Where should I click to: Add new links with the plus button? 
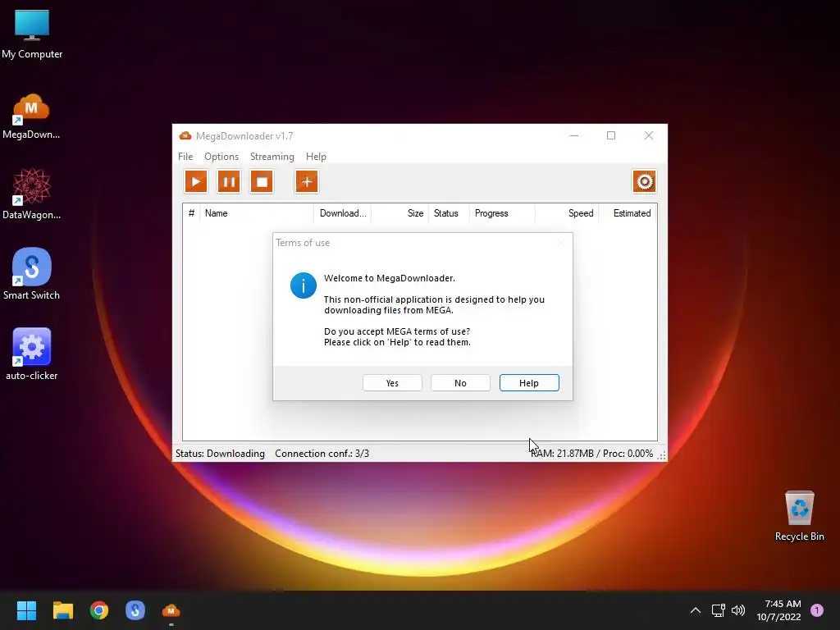307,181
